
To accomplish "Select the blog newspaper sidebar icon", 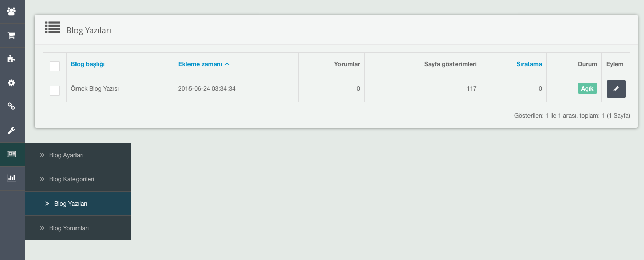I will (x=11, y=155).
